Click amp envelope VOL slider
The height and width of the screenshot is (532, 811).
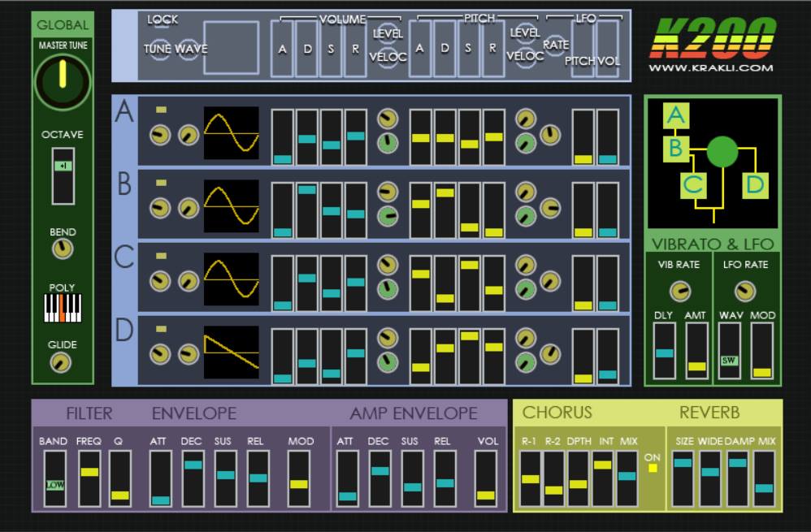(x=486, y=478)
